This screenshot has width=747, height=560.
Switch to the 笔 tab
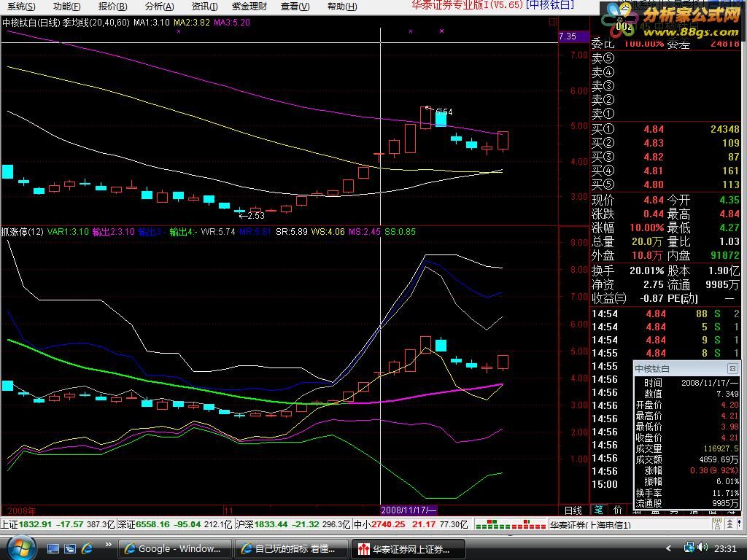598,510
